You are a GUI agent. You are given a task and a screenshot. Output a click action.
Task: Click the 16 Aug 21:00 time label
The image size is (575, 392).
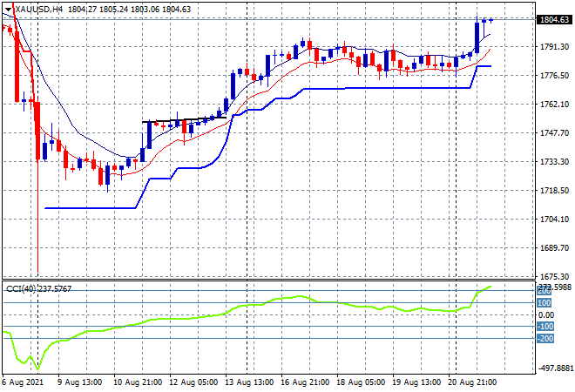(305, 382)
